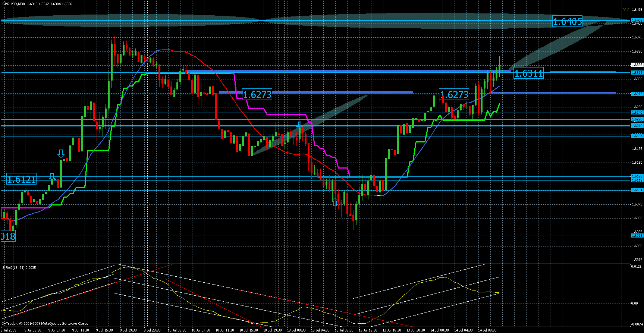Click the 1.6425 price axis value

(x=636, y=9)
